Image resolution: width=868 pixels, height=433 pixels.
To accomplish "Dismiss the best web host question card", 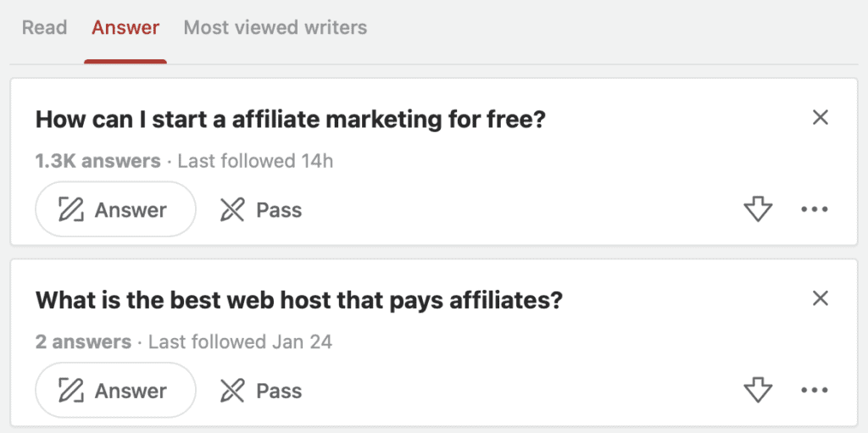I will coord(820,298).
